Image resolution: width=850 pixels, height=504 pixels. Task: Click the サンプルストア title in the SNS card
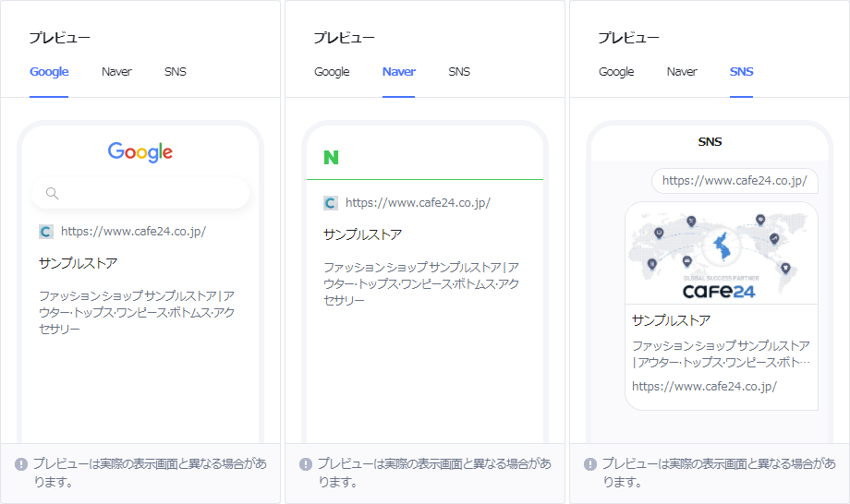(671, 320)
